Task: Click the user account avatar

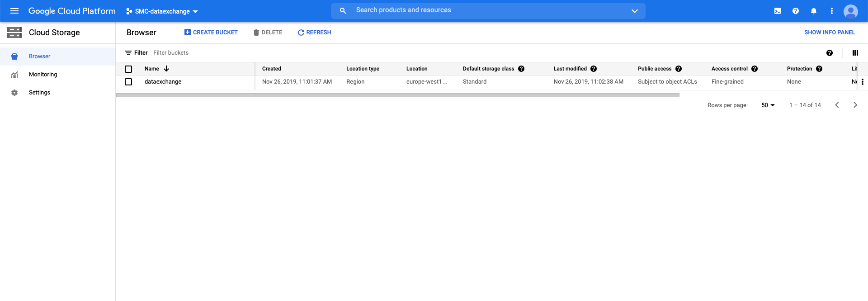Action: (850, 11)
